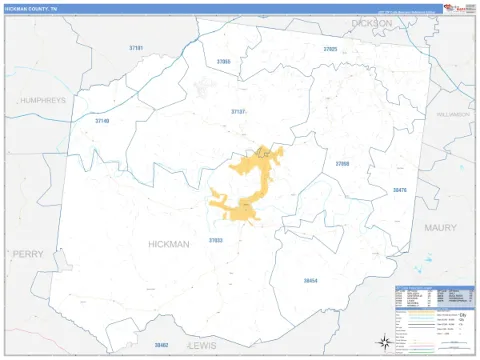Click the HUMPHREYS county label
The width and height of the screenshot is (480, 360).
[43, 100]
